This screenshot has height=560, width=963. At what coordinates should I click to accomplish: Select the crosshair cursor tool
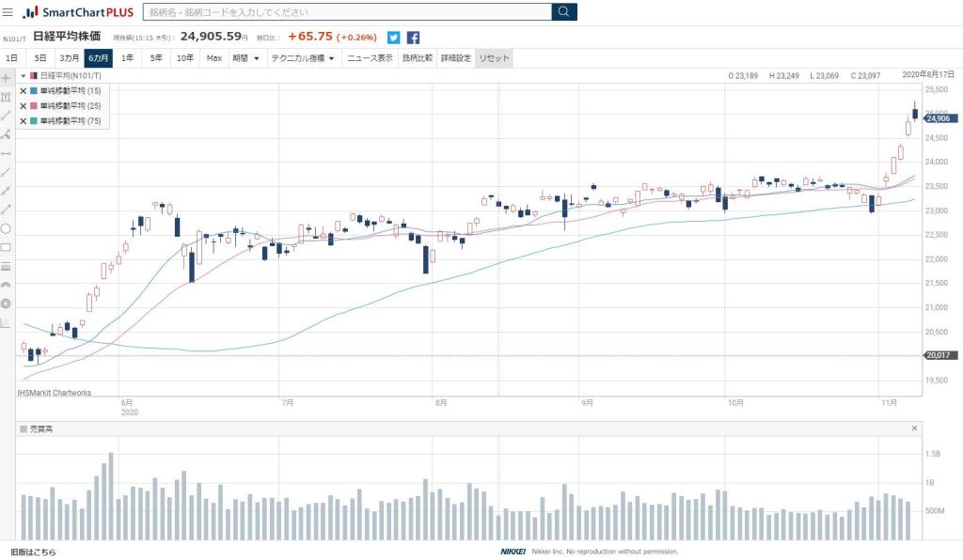pos(7,77)
